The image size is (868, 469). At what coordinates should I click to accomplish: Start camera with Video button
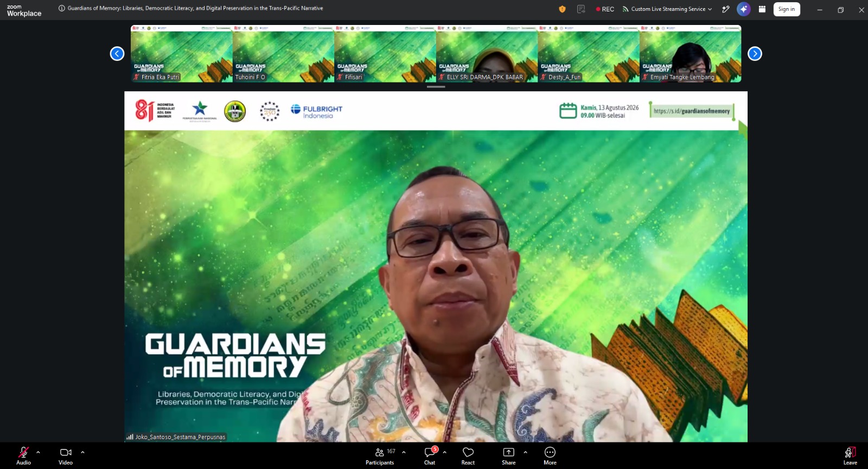66,455
